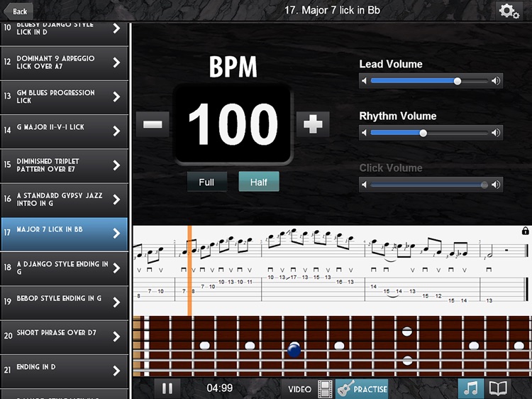Viewport: 532px width, 399px height.
Task: Click chevron on G Major II-V-I row
Action: coord(116,131)
